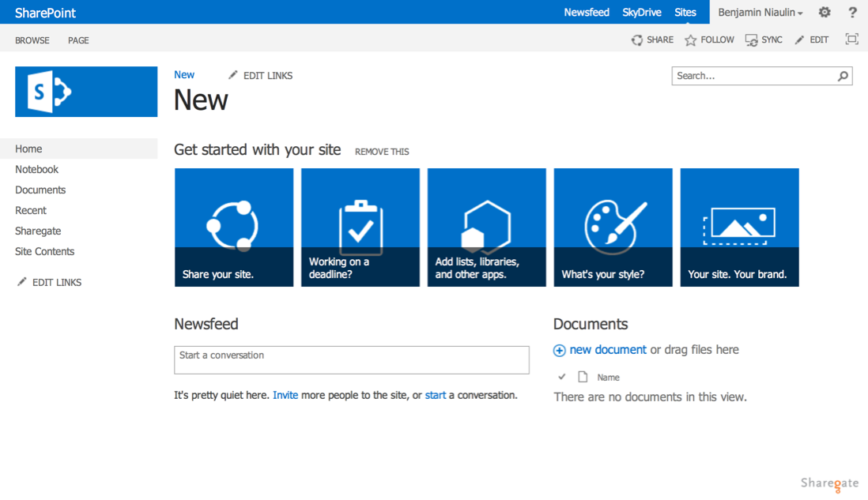Click REMOVE THIS to hide getting started tiles
Image resolution: width=868 pixels, height=500 pixels.
click(382, 152)
